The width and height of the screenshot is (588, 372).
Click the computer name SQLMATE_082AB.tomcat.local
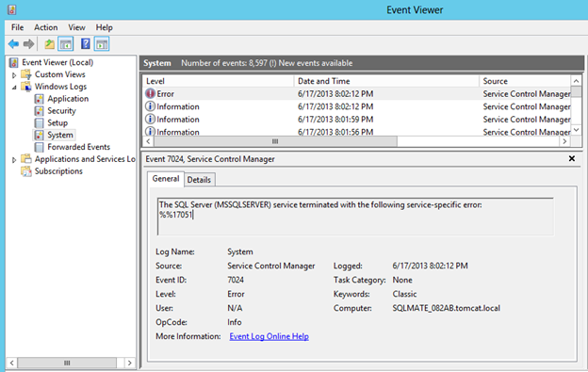[447, 308]
